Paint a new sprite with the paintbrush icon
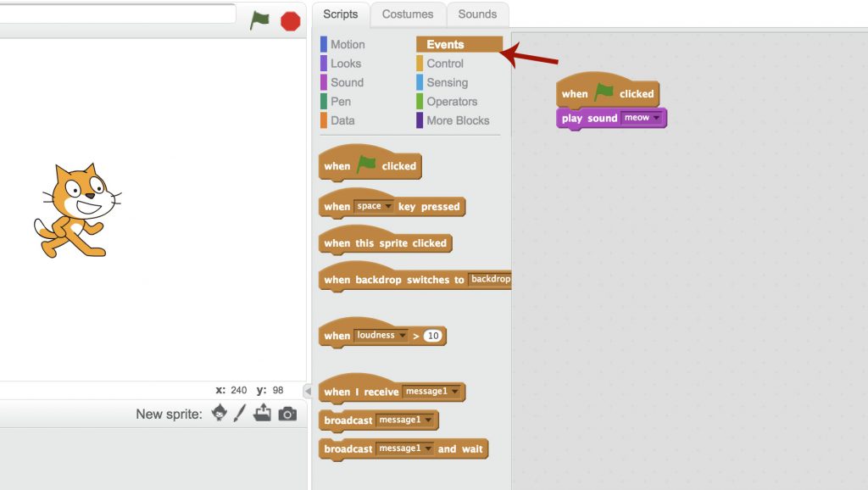Viewport: 868px width, 490px height. point(240,413)
